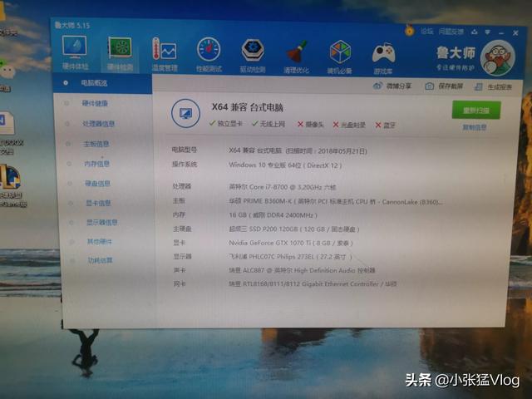Click the scan date 2018年05月21日 model row
This screenshot has width=532, height=399.
(x=298, y=150)
